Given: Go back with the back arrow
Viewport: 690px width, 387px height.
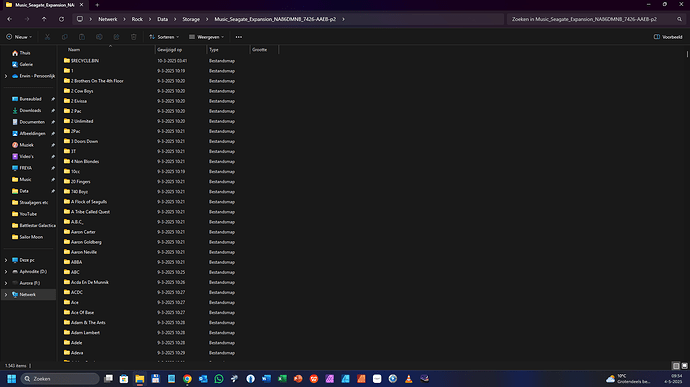Looking at the screenshot, I should pyautogui.click(x=10, y=19).
